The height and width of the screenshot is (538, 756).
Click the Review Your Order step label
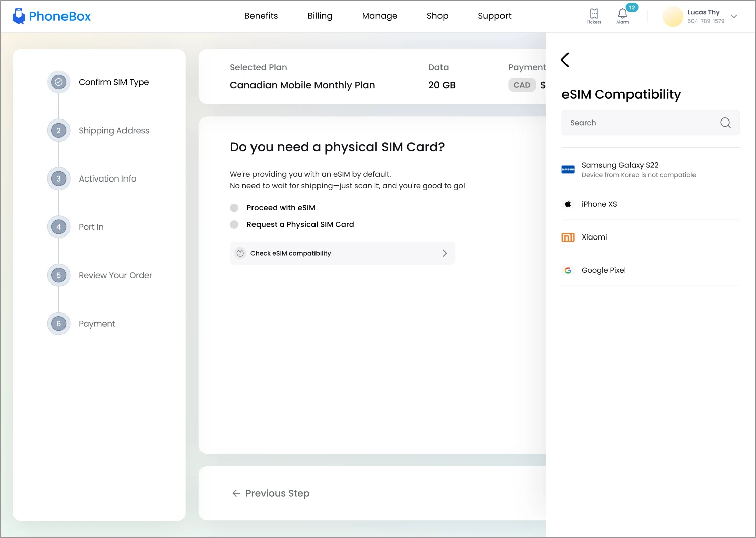click(115, 275)
